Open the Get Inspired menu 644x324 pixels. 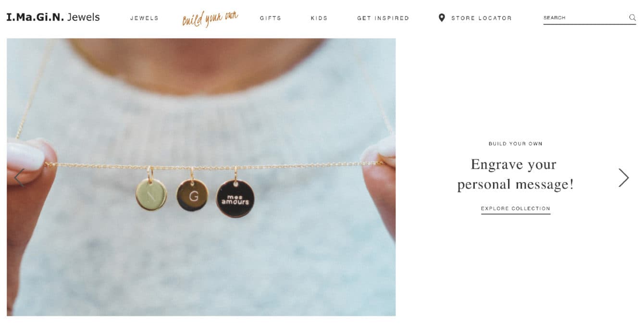coord(383,18)
